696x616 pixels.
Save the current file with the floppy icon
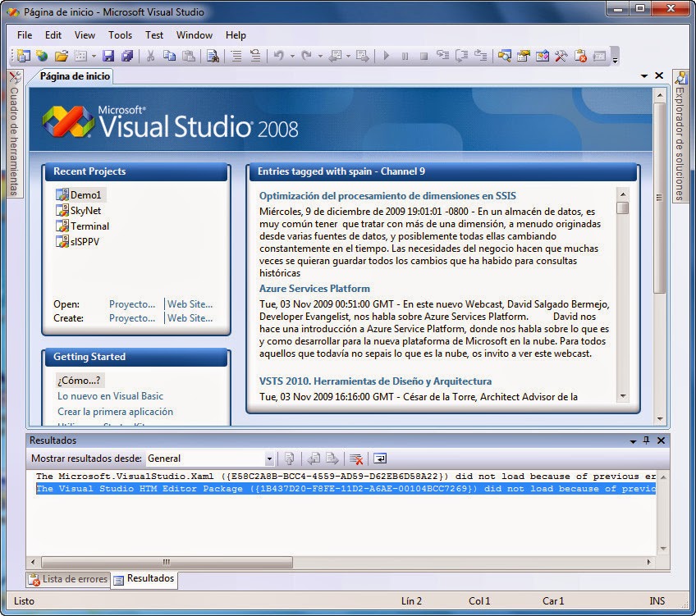tap(108, 56)
